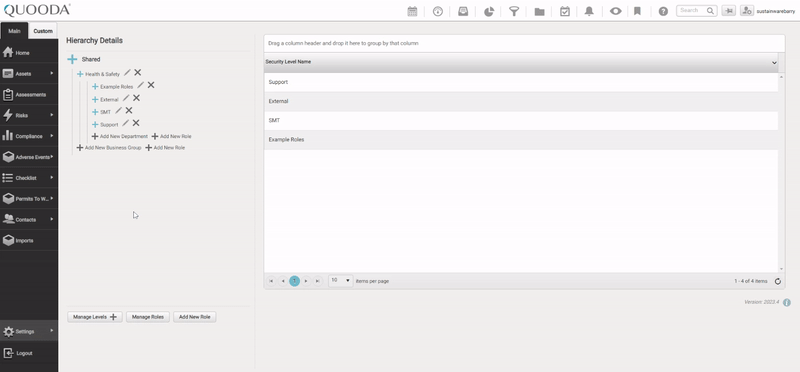
Task: Edit SMT with pencil icon
Action: tap(118, 110)
